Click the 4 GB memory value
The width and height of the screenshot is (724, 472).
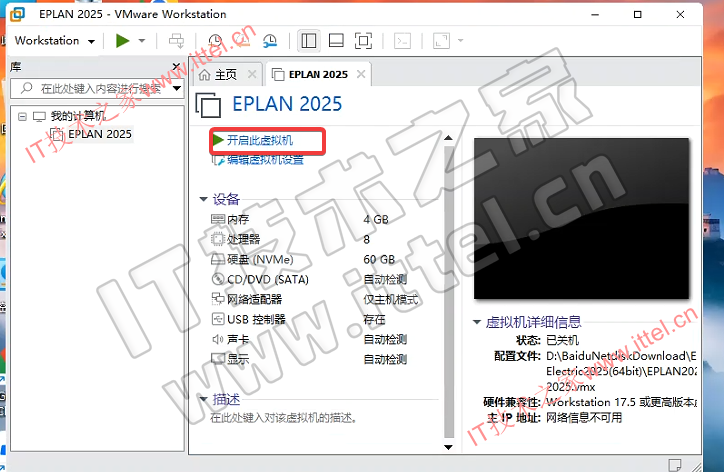376,219
